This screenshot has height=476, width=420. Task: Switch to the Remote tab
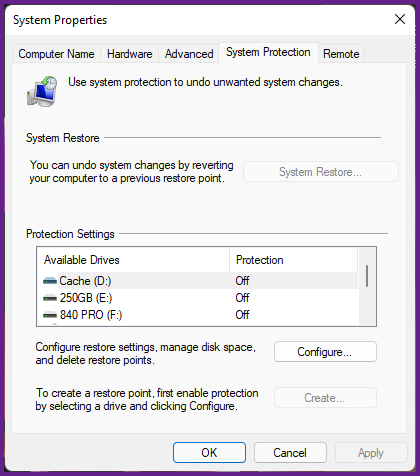[x=341, y=54]
